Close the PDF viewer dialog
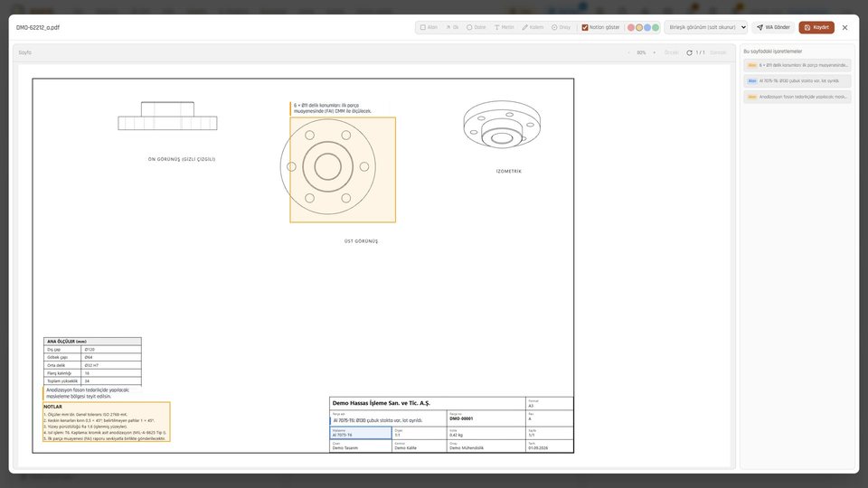Viewport: 868px width, 488px height. (x=844, y=27)
